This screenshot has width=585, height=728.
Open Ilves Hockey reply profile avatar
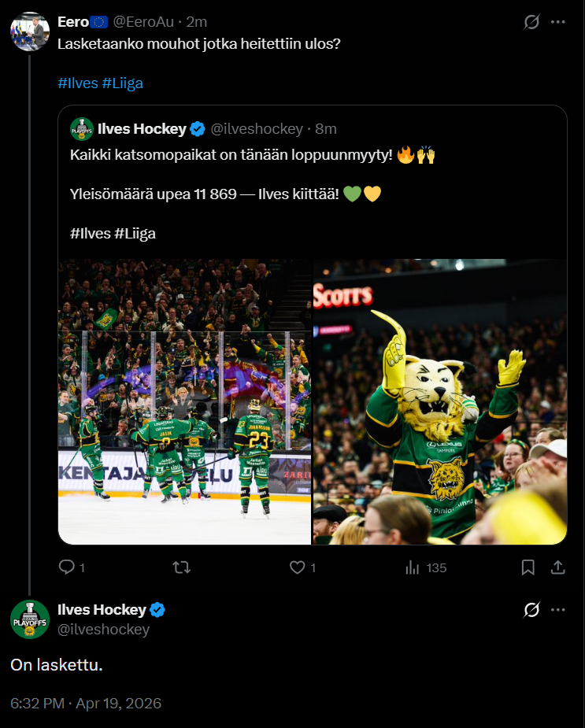(x=30, y=619)
